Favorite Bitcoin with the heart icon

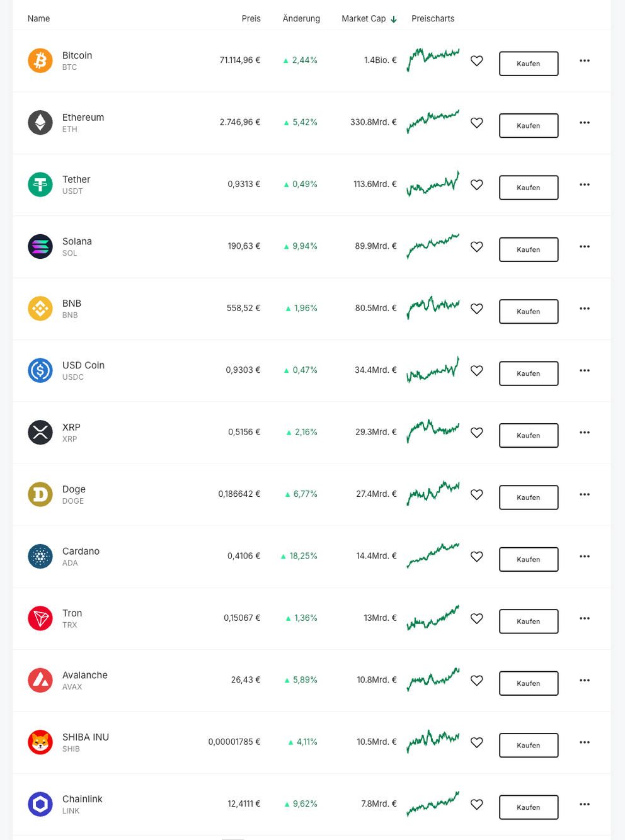click(x=477, y=61)
